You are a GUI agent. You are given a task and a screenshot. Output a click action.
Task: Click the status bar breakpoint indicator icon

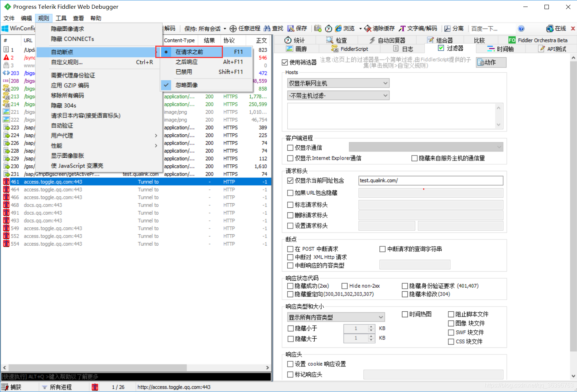click(x=95, y=387)
